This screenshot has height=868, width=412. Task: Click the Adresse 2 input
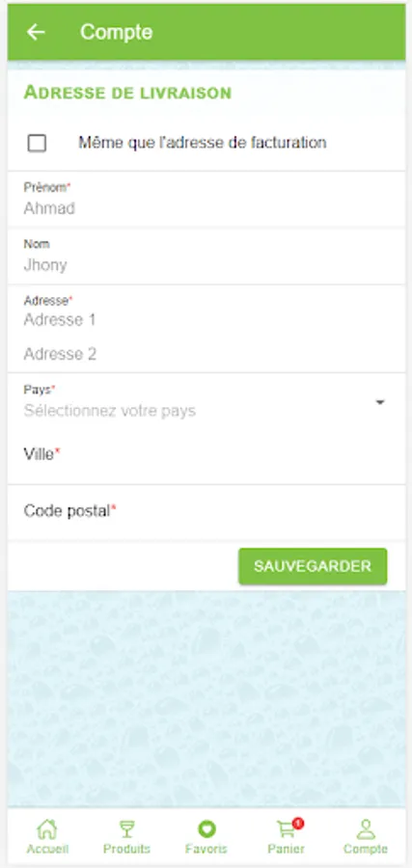(206, 354)
